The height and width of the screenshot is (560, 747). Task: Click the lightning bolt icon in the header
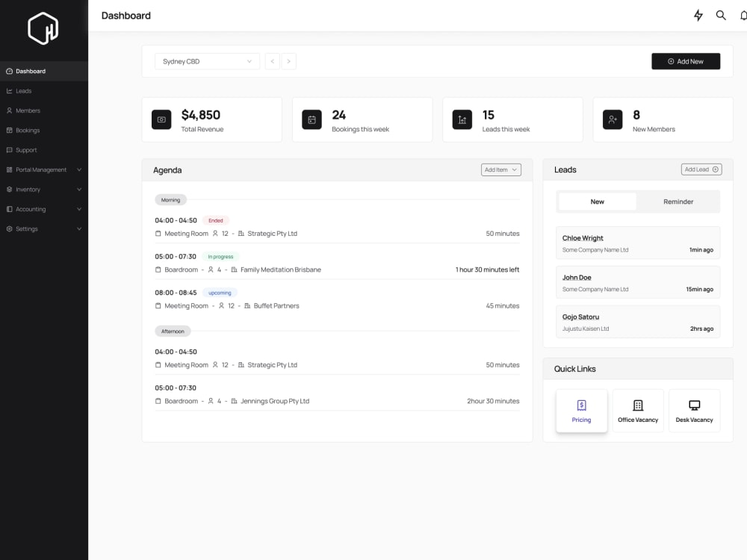(x=698, y=15)
